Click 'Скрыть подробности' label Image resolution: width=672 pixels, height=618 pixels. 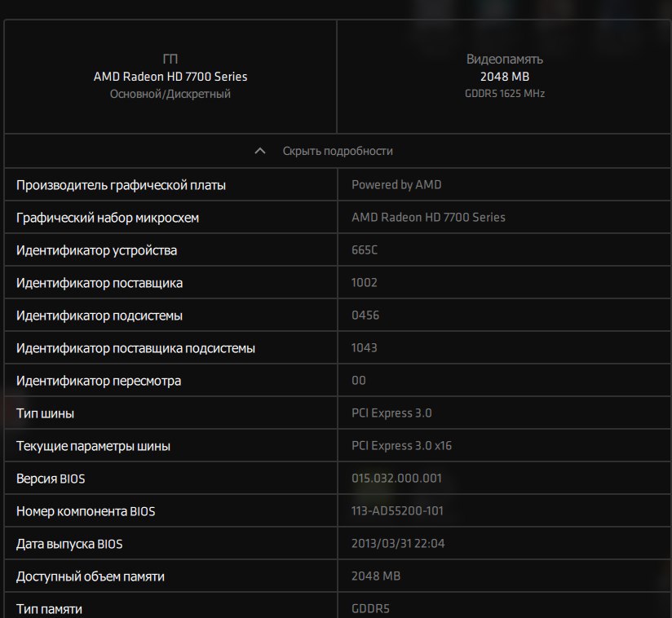click(338, 151)
